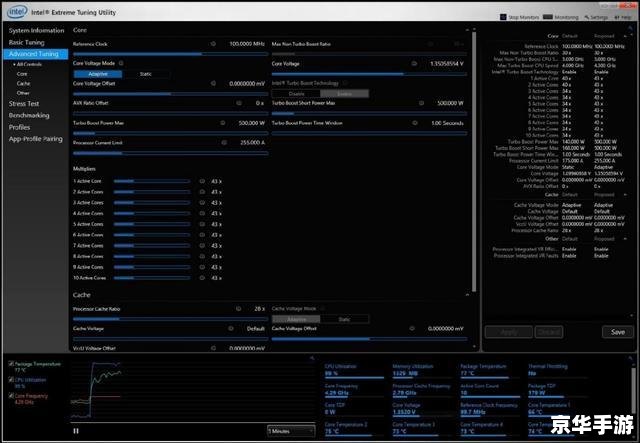The height and width of the screenshot is (443, 640).
Task: Collapse the All Controls tree node
Action: pos(14,65)
